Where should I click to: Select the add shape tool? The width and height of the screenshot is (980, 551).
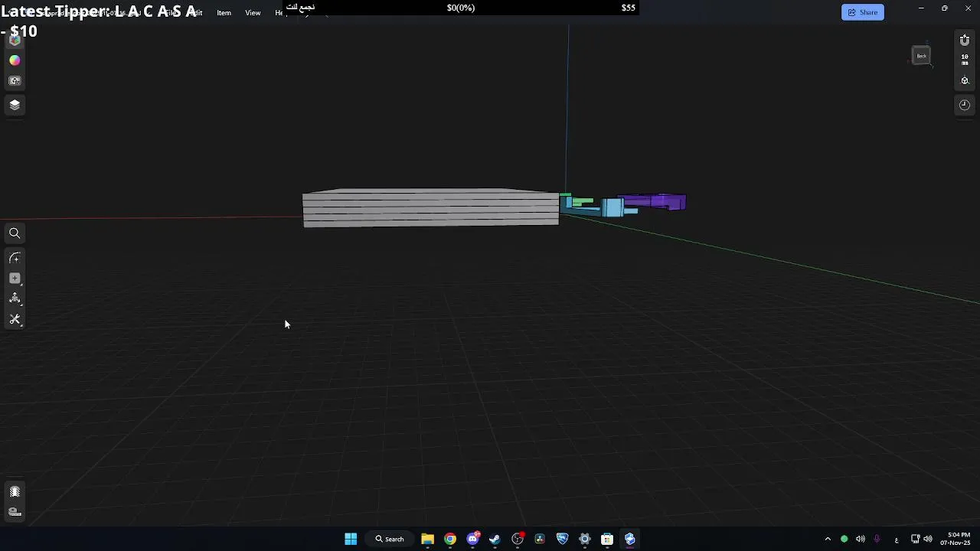pyautogui.click(x=15, y=279)
